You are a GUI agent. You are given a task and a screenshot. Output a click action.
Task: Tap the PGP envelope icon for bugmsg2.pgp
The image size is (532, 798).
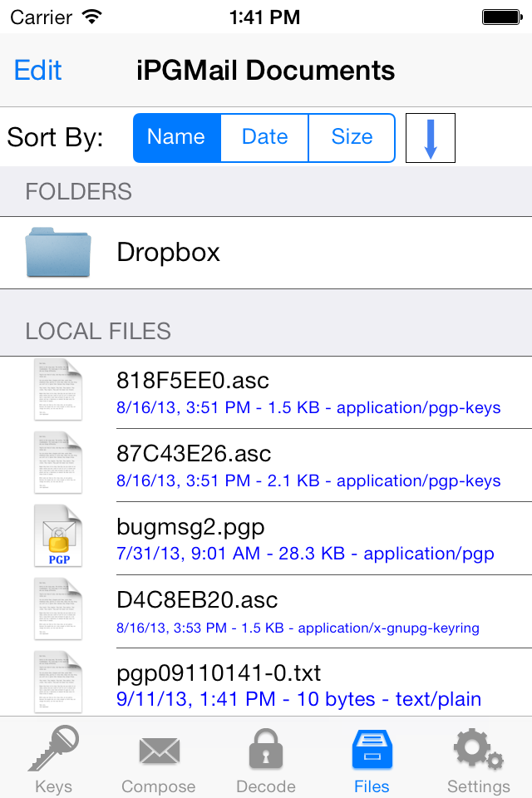click(x=58, y=538)
